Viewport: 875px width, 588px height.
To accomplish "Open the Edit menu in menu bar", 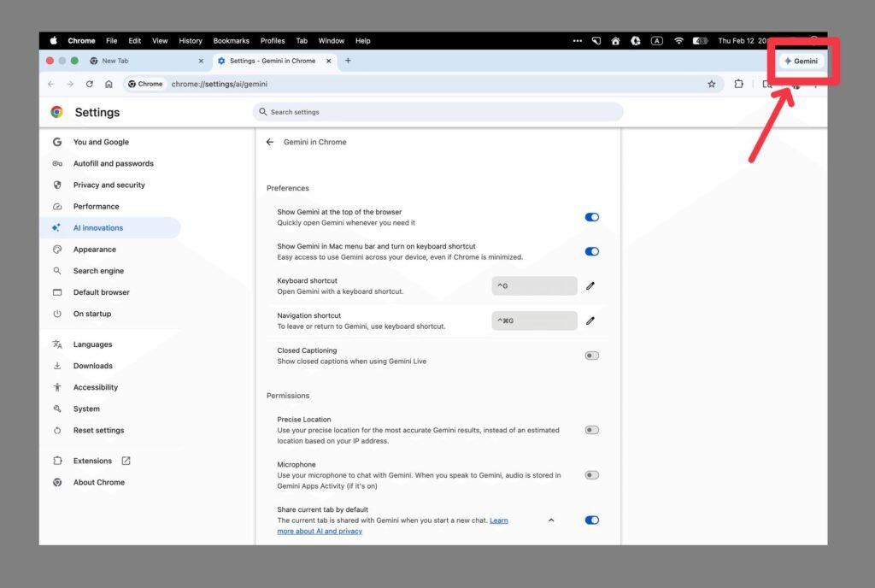I will click(x=134, y=41).
